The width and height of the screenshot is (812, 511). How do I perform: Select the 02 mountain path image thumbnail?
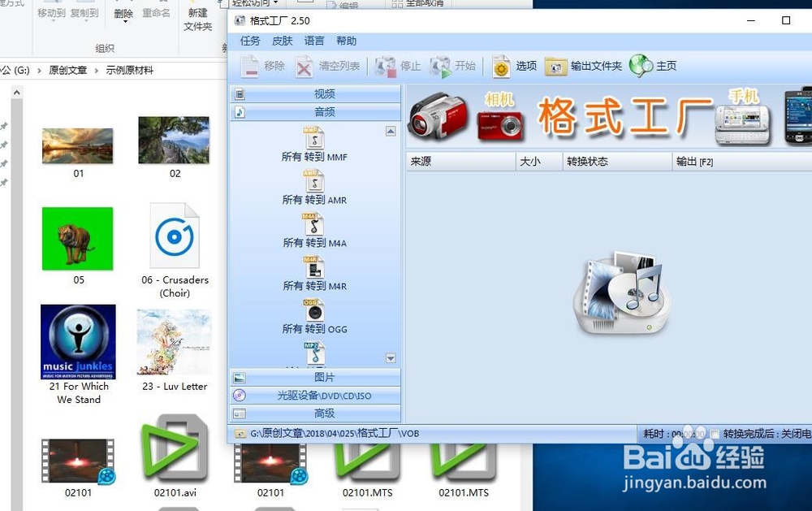[x=174, y=140]
